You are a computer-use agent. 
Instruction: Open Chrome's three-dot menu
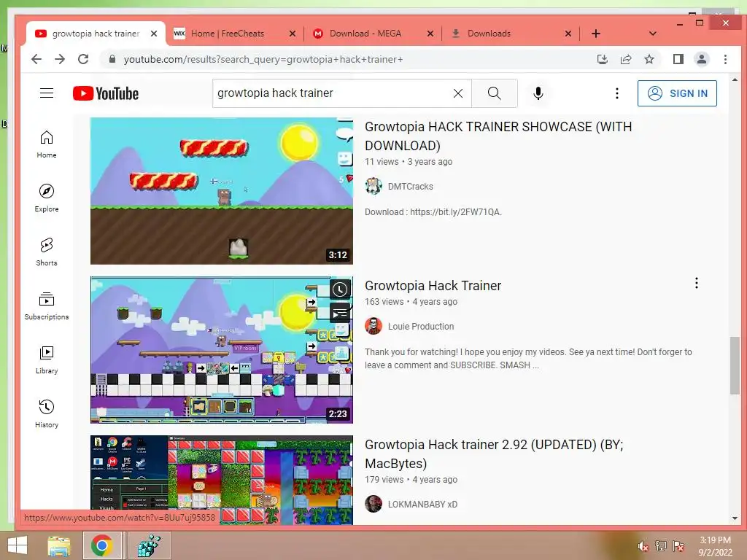725,59
